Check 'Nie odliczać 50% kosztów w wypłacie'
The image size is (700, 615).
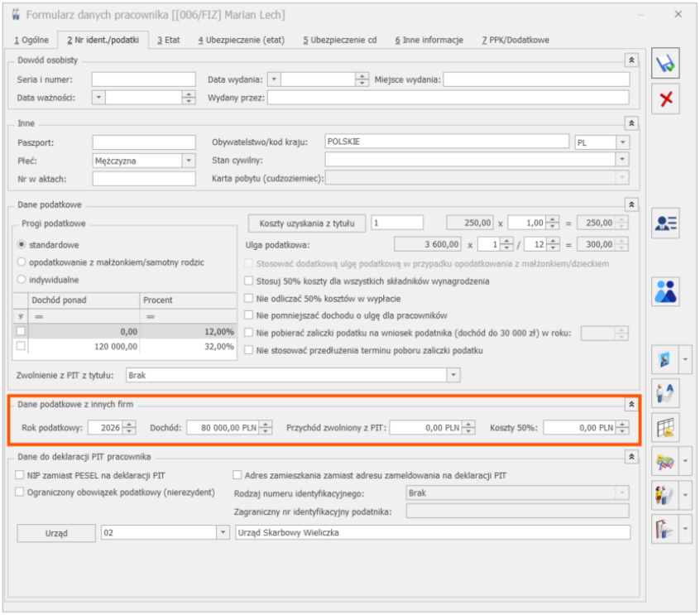click(249, 298)
